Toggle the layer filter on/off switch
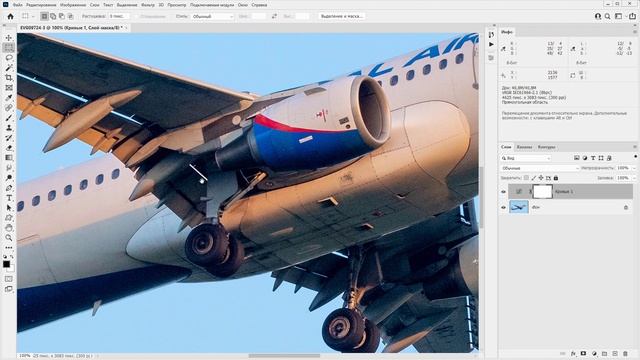 pyautogui.click(x=636, y=157)
